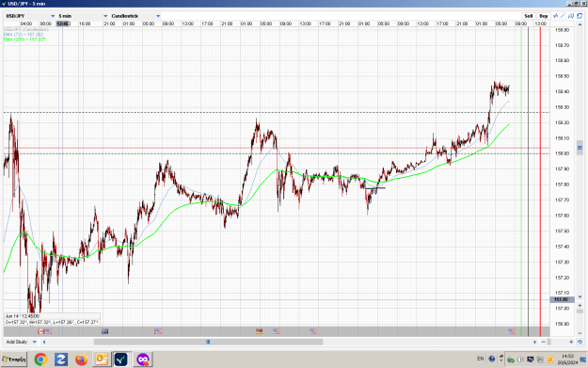This screenshot has width=588, height=368.
Task: Click the blue help question mark tray icon
Action: click(x=492, y=359)
